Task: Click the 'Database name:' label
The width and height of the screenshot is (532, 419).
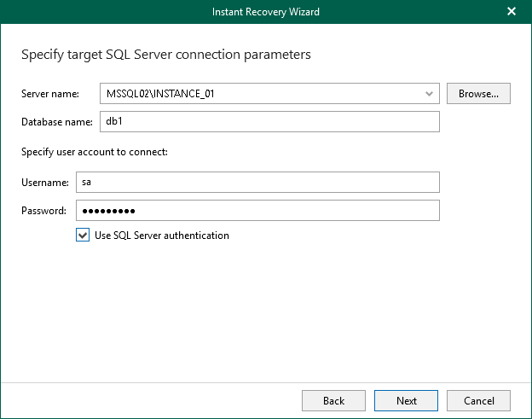Action: 56,122
